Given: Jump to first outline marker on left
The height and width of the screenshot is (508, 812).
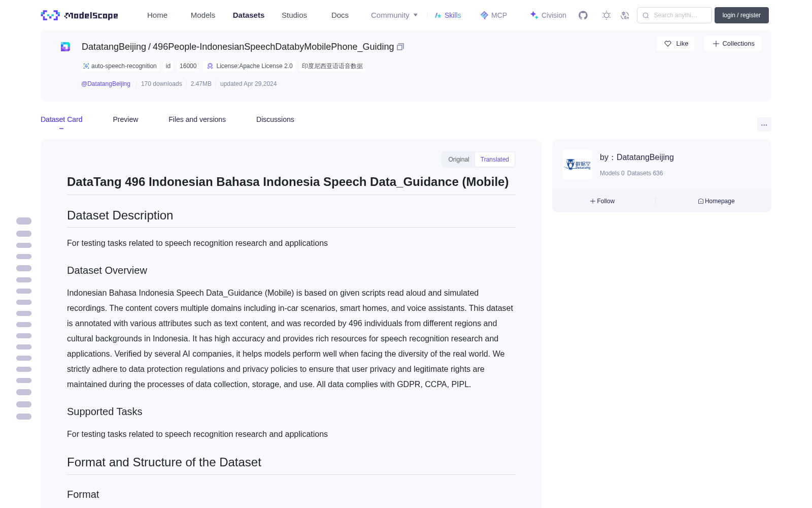Looking at the screenshot, I should (24, 221).
